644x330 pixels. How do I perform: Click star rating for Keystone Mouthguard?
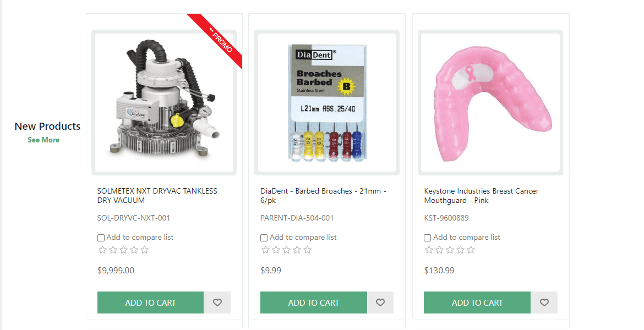450,250
